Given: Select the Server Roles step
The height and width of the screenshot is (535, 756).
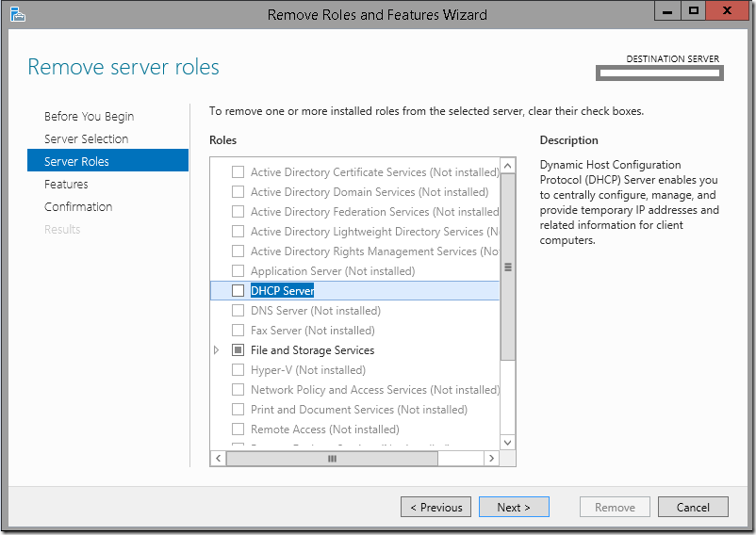Looking at the screenshot, I should pyautogui.click(x=108, y=160).
